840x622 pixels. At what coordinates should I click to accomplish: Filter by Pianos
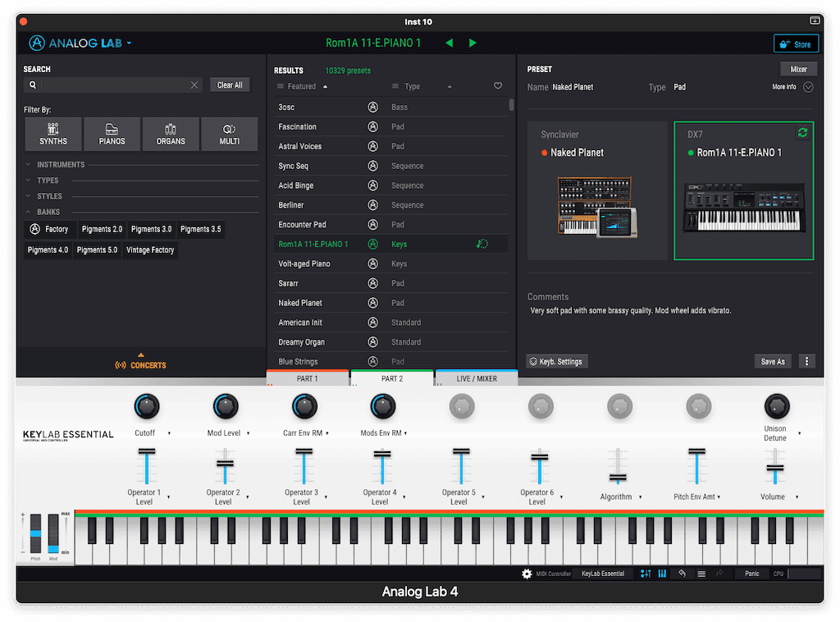(x=112, y=134)
